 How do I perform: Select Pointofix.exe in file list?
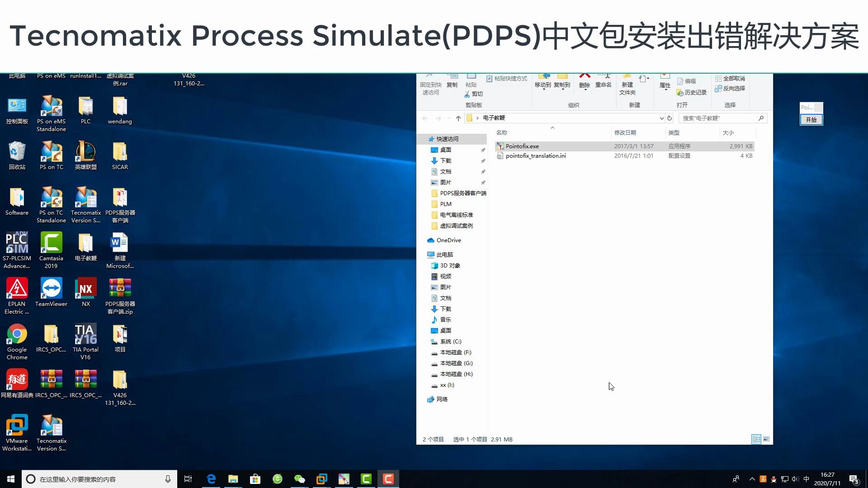(625, 146)
